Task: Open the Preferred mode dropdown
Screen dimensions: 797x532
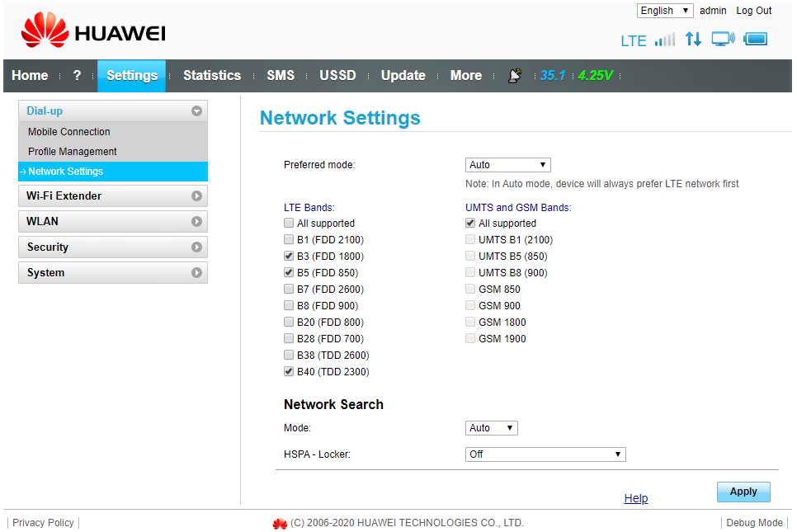Action: tap(507, 165)
